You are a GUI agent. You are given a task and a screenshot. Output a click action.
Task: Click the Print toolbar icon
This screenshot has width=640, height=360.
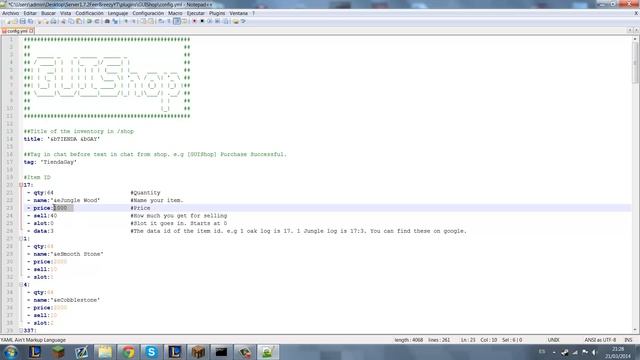[x=53, y=21]
